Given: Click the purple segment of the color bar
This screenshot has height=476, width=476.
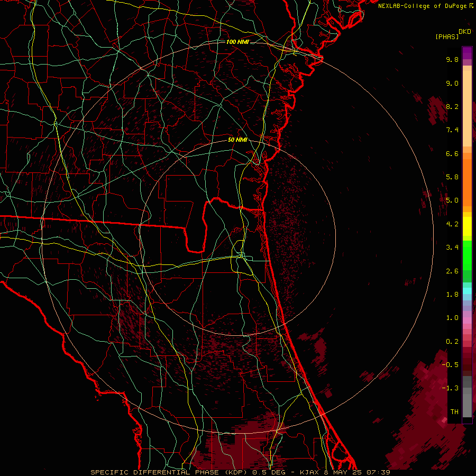Looking at the screenshot, I should coord(467,53).
